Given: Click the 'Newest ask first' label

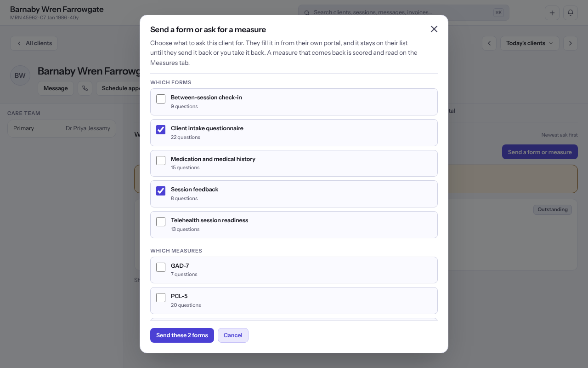Looking at the screenshot, I should (560, 135).
